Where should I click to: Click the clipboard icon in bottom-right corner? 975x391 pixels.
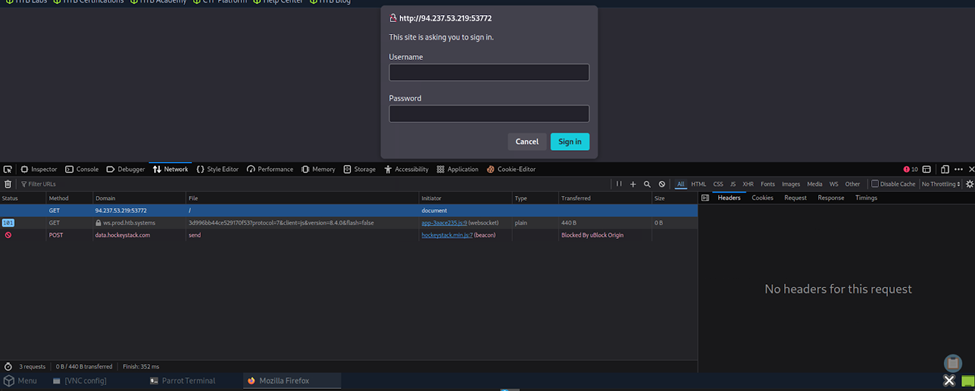pos(953,363)
